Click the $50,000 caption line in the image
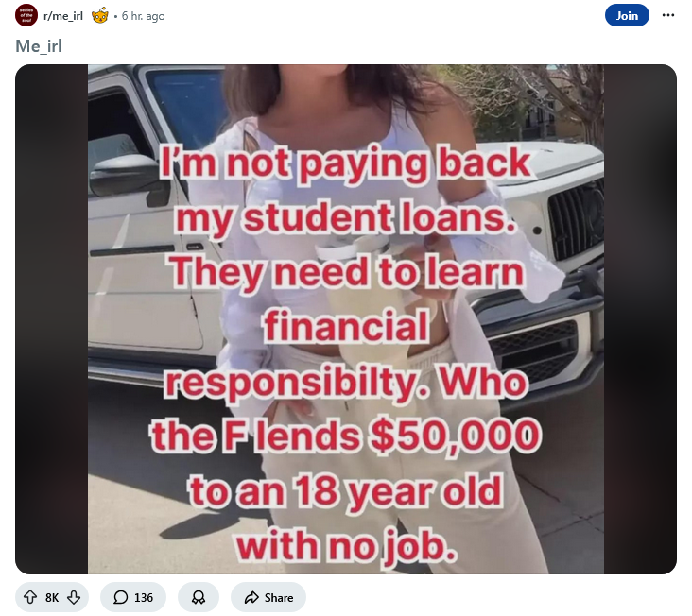 point(345,436)
